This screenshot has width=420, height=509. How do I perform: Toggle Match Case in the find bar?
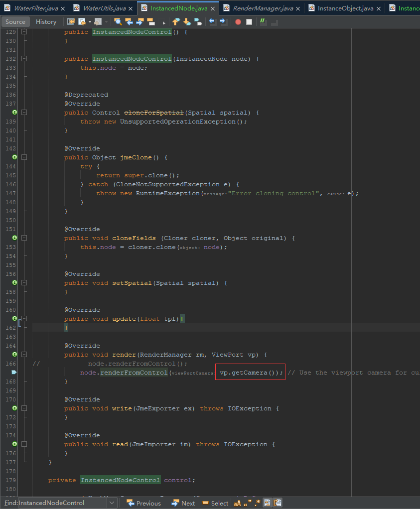237,503
